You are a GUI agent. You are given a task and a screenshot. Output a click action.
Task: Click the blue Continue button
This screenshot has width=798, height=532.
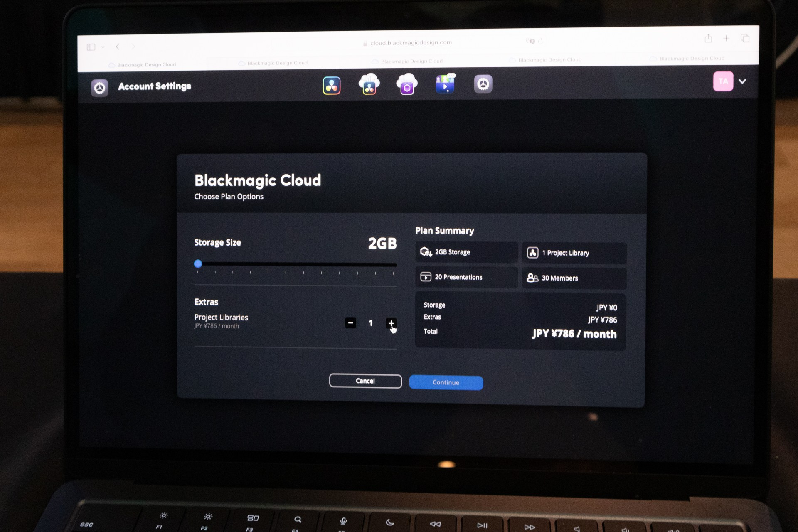coord(446,382)
